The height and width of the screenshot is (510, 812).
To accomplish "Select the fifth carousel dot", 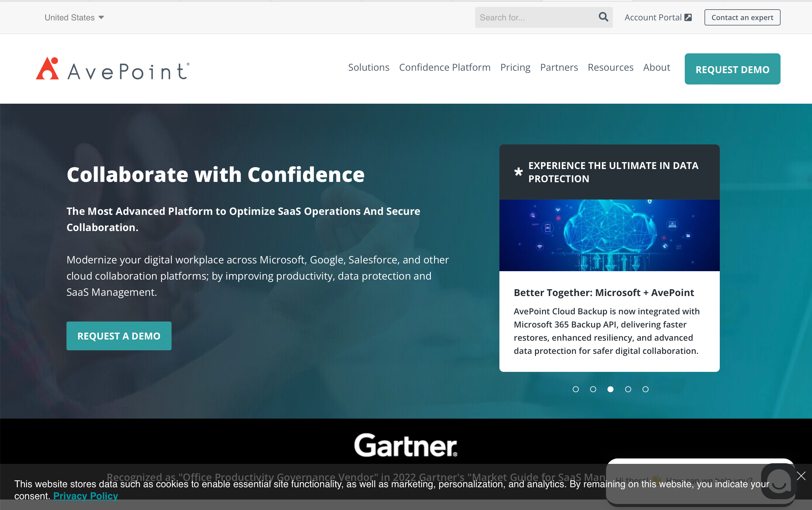I will [x=645, y=389].
